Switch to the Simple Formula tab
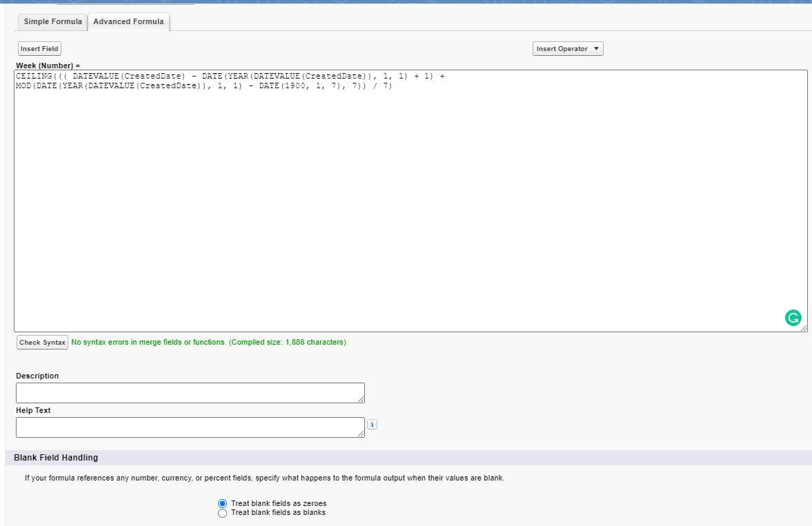The image size is (812, 526). point(52,21)
